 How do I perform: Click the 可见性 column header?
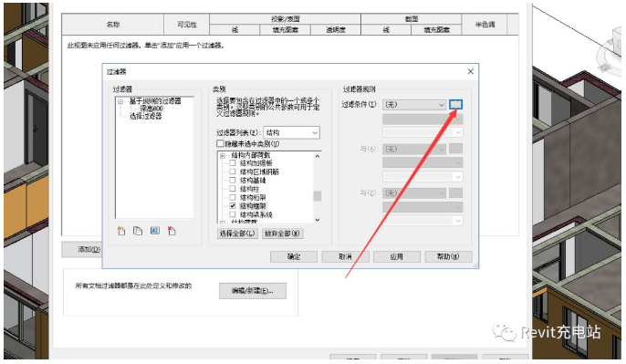click(x=187, y=25)
